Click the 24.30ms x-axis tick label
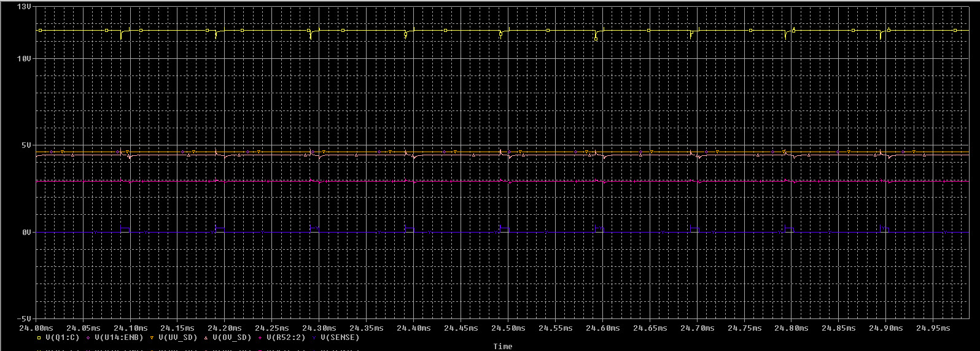The height and width of the screenshot is (351, 980). point(319,328)
